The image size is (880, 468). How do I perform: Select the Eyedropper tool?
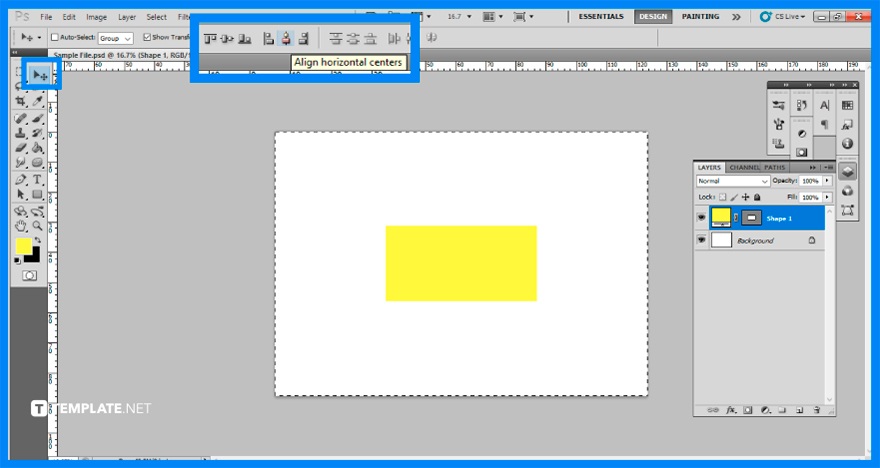click(x=38, y=102)
